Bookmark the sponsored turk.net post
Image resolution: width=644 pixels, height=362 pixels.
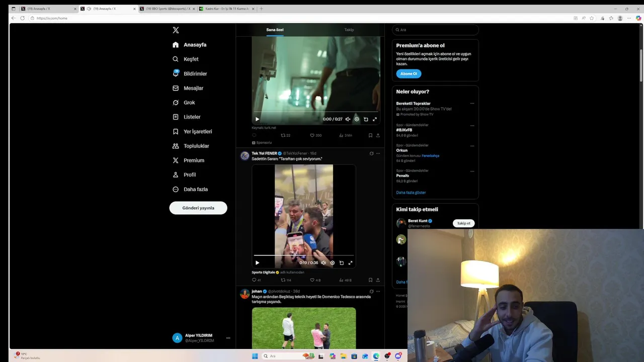[370, 135]
